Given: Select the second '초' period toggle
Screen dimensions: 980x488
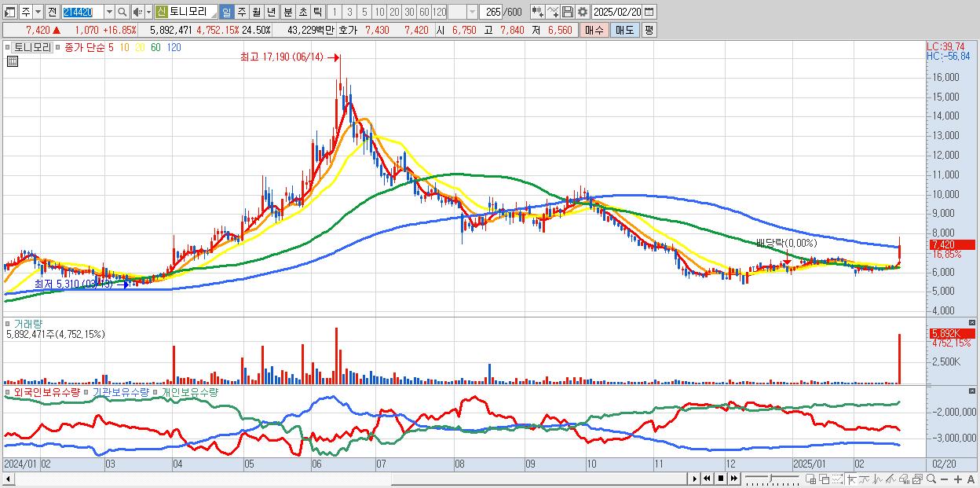Looking at the screenshot, I should pyautogui.click(x=302, y=12).
